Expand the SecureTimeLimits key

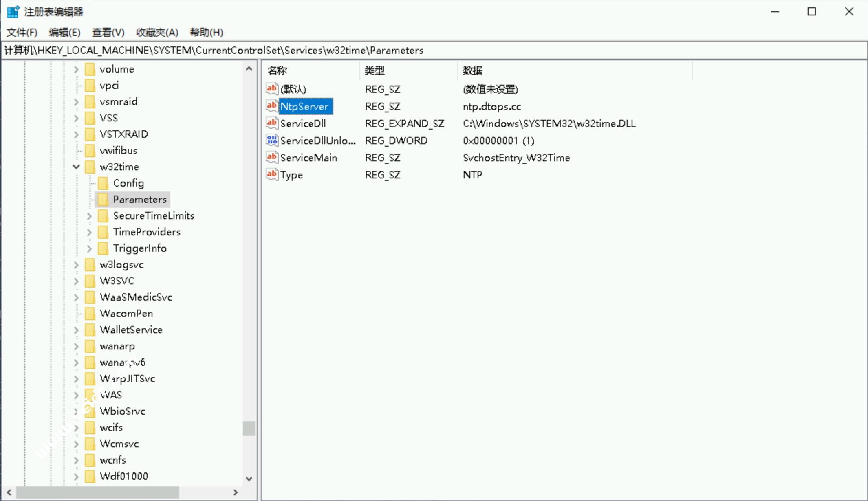pos(89,216)
